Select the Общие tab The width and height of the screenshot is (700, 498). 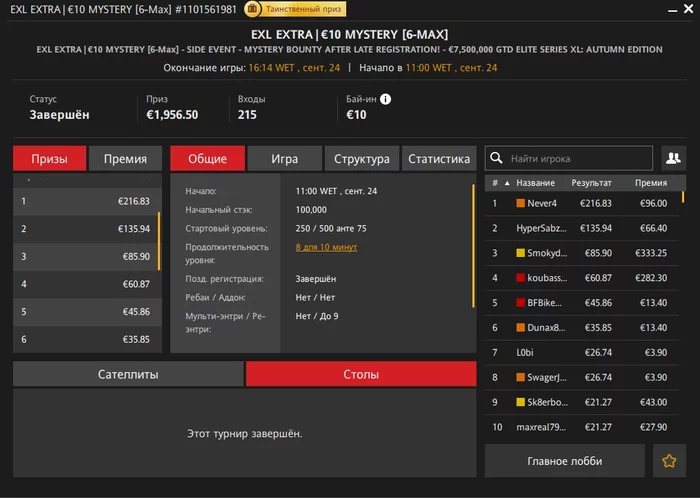[208, 158]
